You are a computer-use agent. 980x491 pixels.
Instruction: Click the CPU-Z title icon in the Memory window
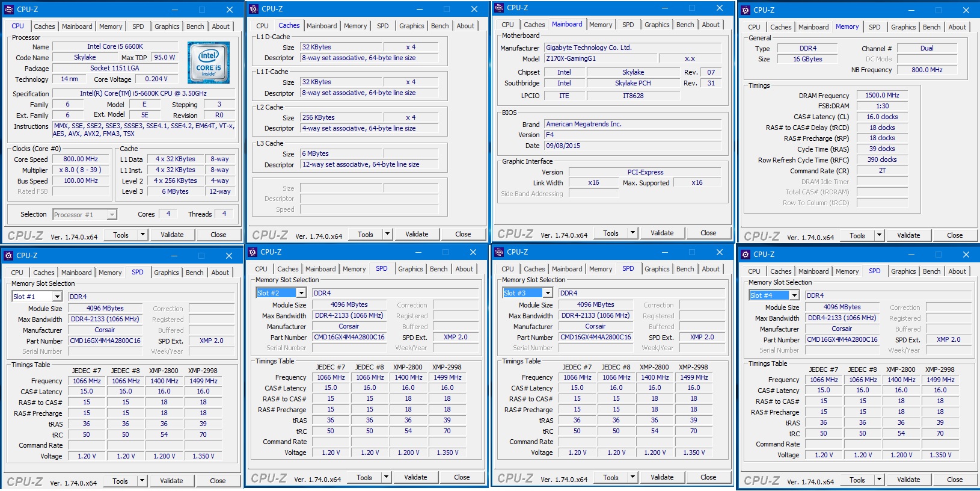coord(746,10)
